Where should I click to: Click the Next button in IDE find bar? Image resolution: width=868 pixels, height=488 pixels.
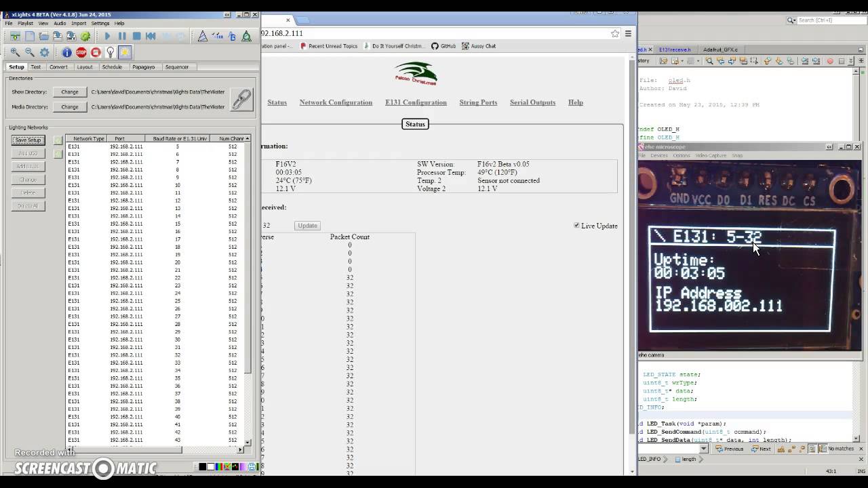coord(761,449)
